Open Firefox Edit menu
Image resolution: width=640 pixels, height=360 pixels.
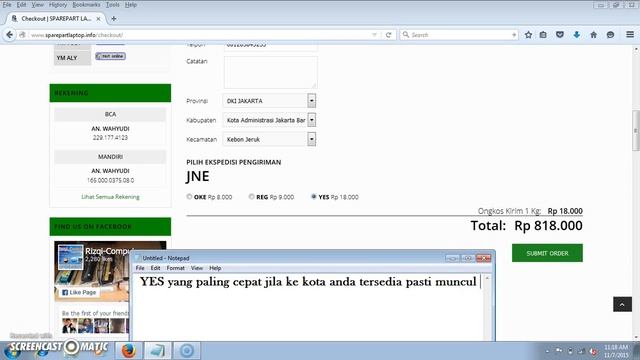coord(21,5)
